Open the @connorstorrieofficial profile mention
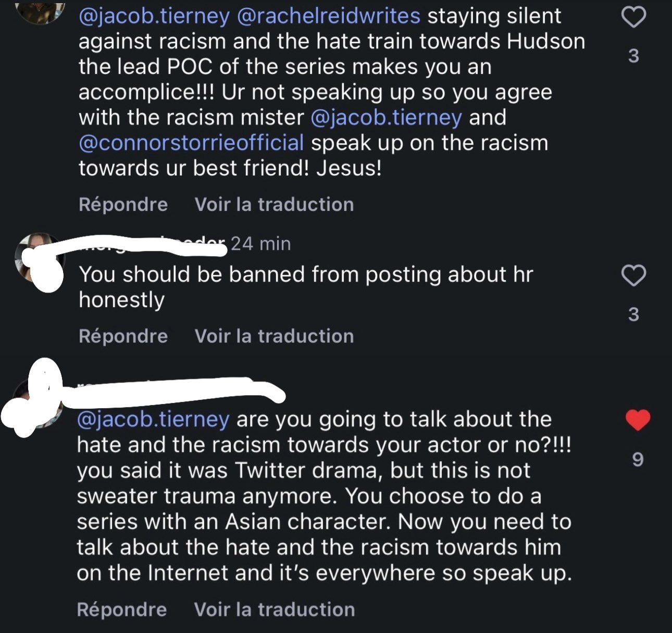 (x=191, y=143)
